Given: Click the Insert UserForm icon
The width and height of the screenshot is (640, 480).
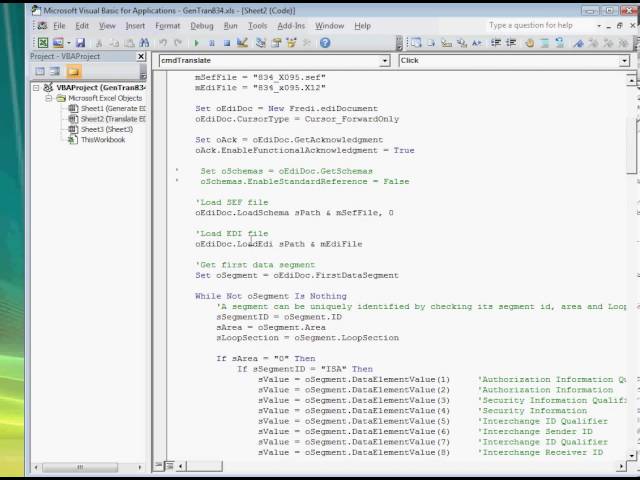Looking at the screenshot, I should click(58, 42).
